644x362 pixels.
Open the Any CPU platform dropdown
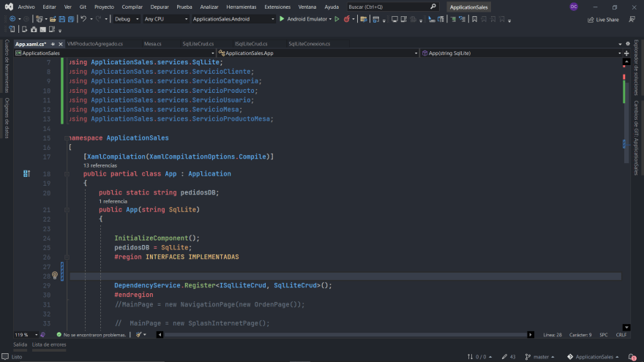[166, 19]
